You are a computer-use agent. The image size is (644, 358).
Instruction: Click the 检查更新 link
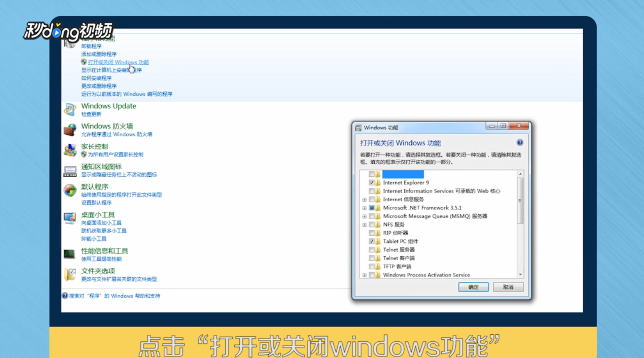pyautogui.click(x=91, y=114)
